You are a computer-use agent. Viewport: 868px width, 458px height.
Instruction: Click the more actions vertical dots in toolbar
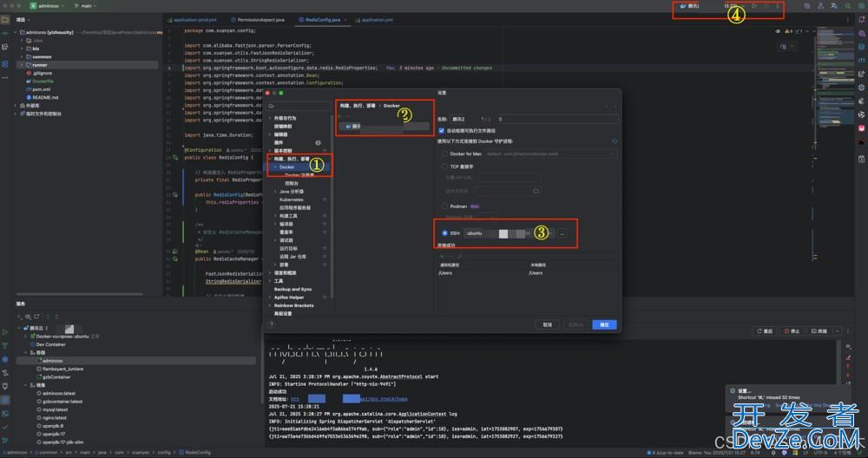[x=777, y=6]
